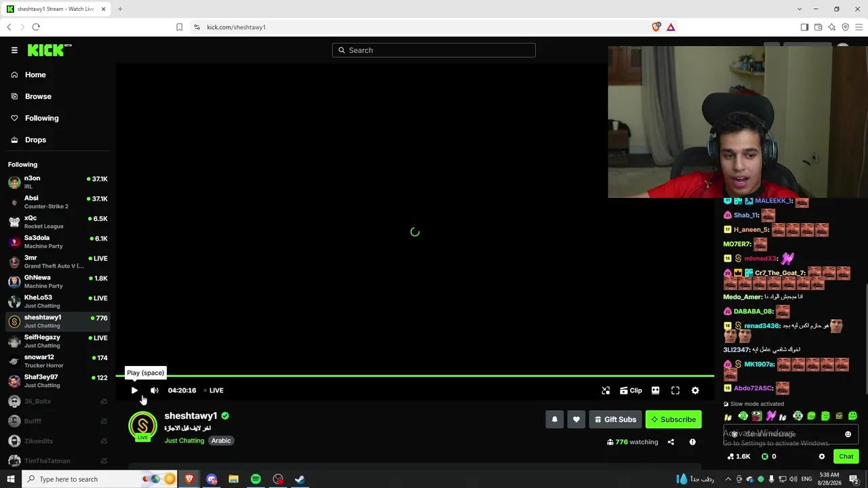This screenshot has height=488, width=868.
Task: Open video player settings gear
Action: [x=695, y=390]
